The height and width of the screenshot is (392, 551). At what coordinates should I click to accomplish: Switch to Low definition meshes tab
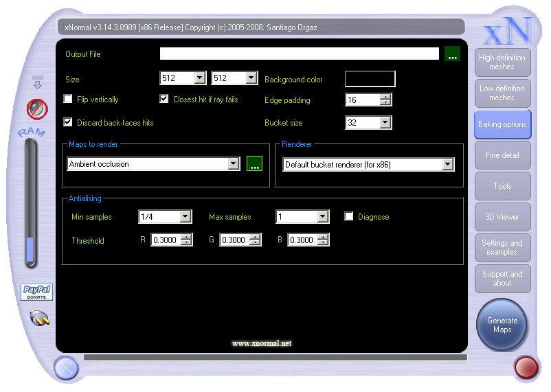[502, 93]
